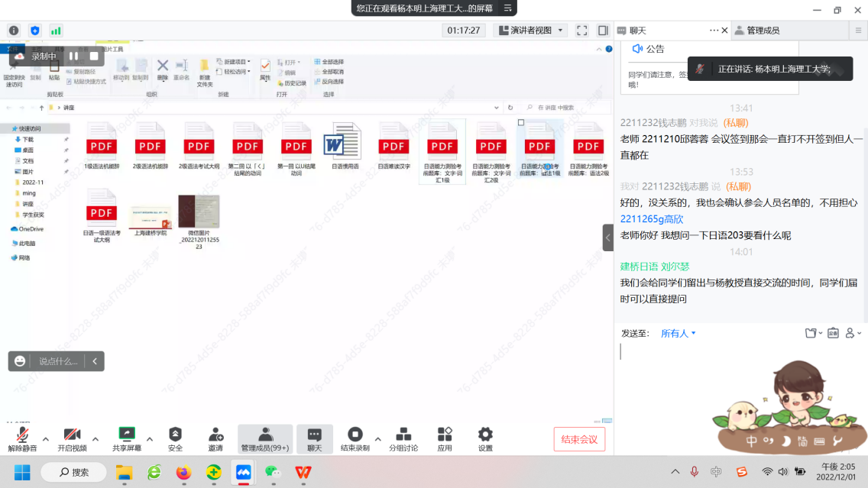Pause the recording in the 录制中 bar
Screen dimensions: 868x488
click(x=74, y=56)
